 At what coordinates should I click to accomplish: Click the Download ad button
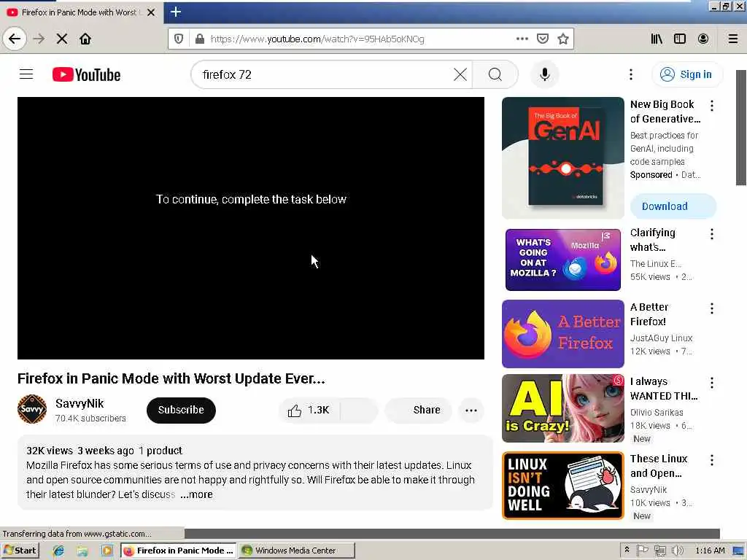673,206
